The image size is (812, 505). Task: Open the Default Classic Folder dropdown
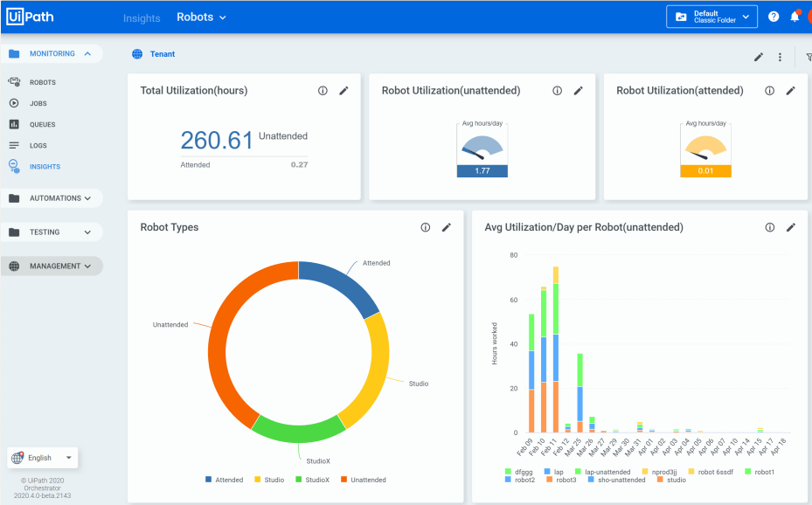tap(711, 17)
